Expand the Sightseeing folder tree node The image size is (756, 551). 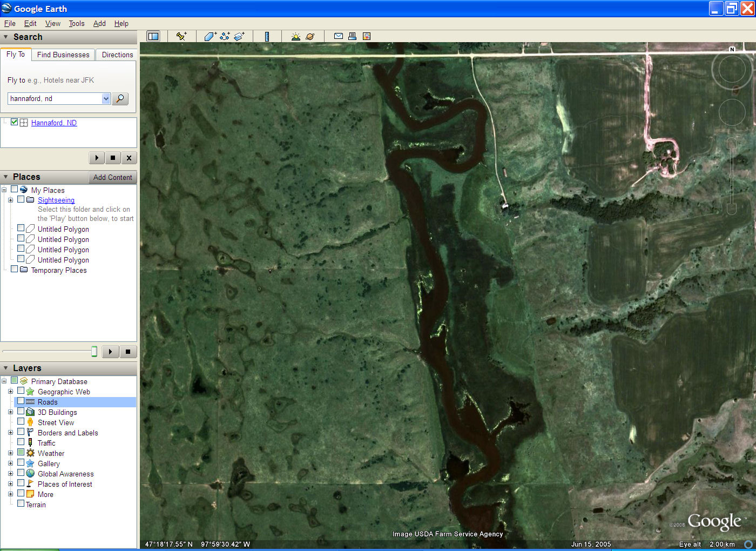pos(10,200)
